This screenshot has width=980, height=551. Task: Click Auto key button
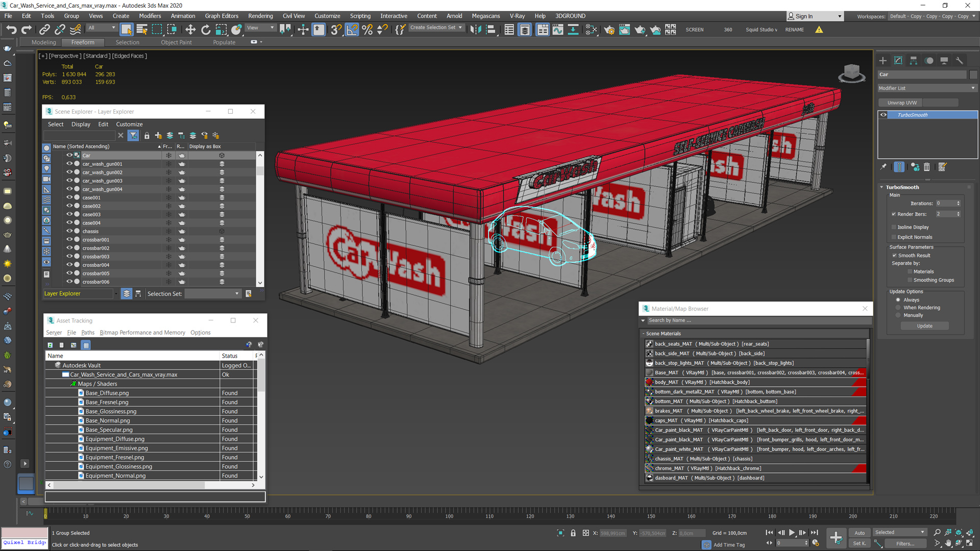pyautogui.click(x=860, y=533)
